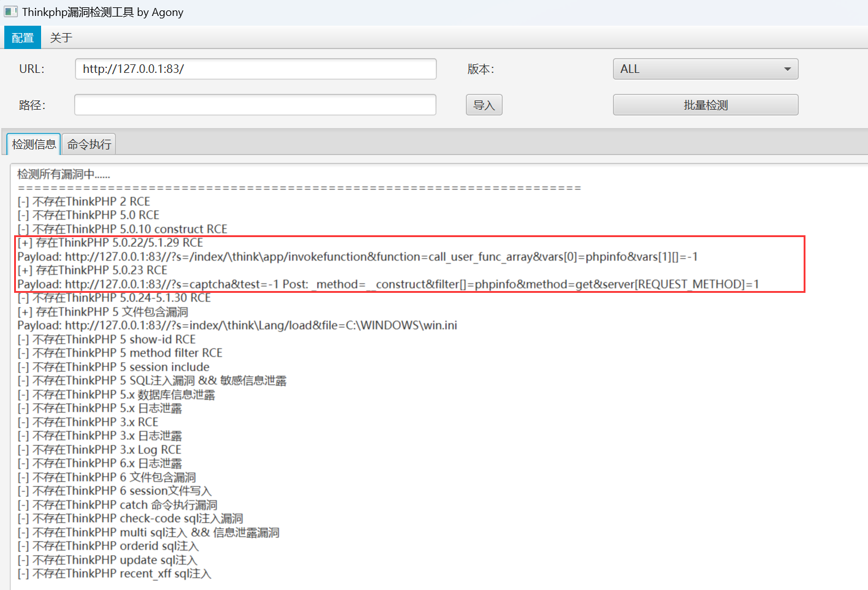The height and width of the screenshot is (590, 868).
Task: Click the ThinkPHP 5.x 数据库信息泄露 line
Action: point(116,395)
